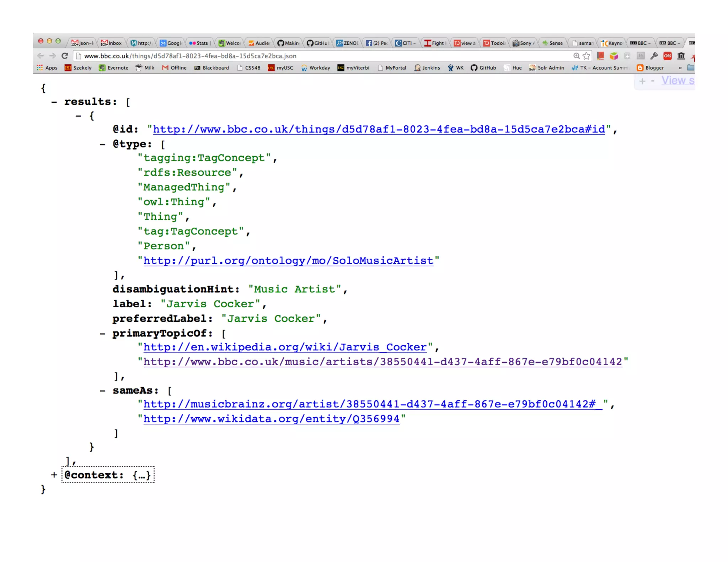The width and height of the screenshot is (728, 562).
Task: Collapse the sameAs array
Action: 103,391
